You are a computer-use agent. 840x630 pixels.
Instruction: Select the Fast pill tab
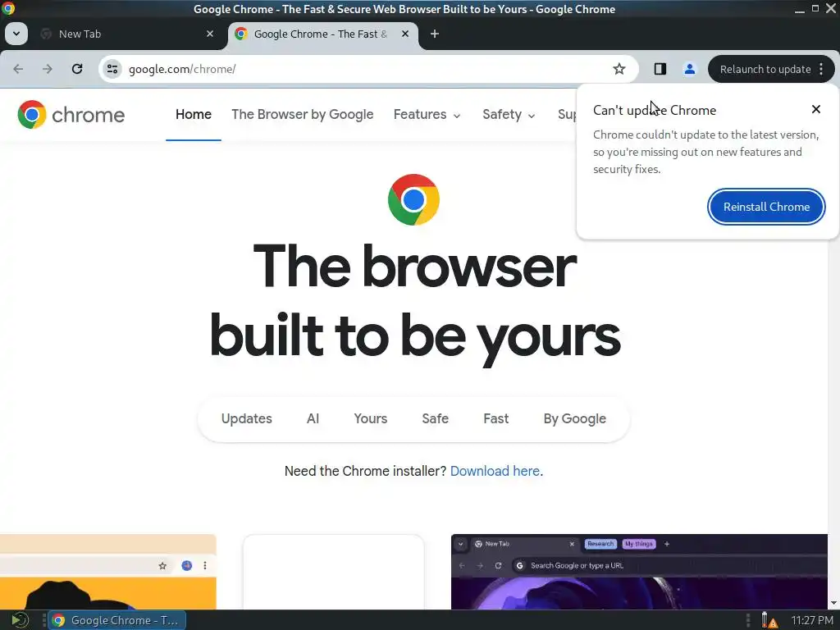pyautogui.click(x=495, y=419)
